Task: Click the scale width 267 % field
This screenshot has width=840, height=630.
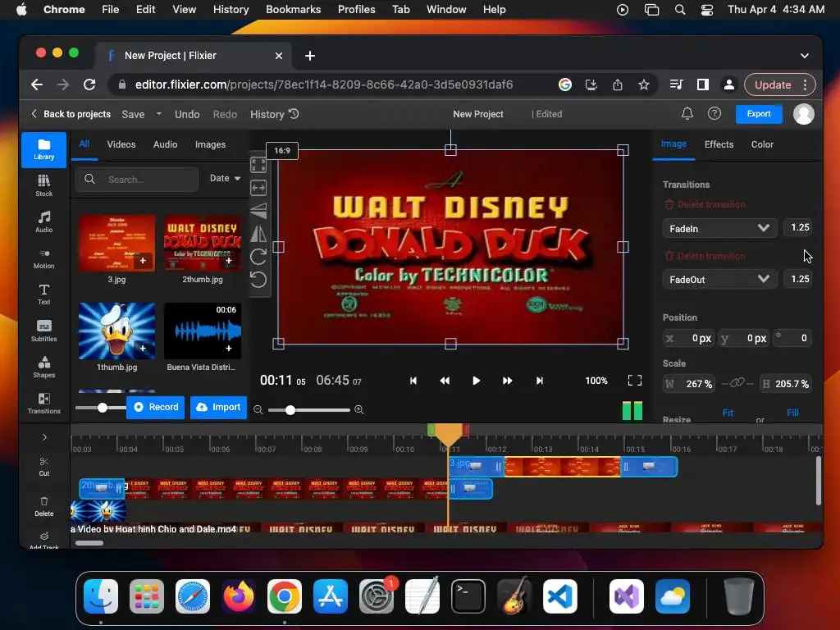Action: click(x=688, y=384)
